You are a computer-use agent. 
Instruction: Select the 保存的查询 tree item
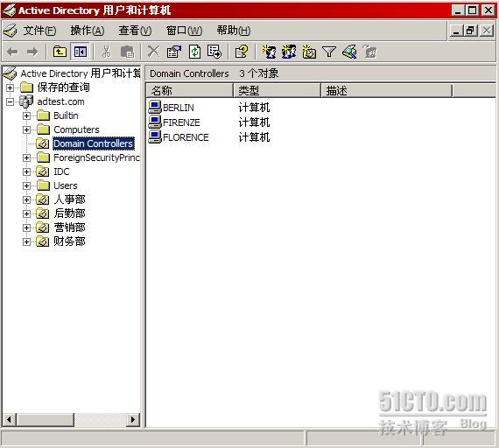pos(63,87)
